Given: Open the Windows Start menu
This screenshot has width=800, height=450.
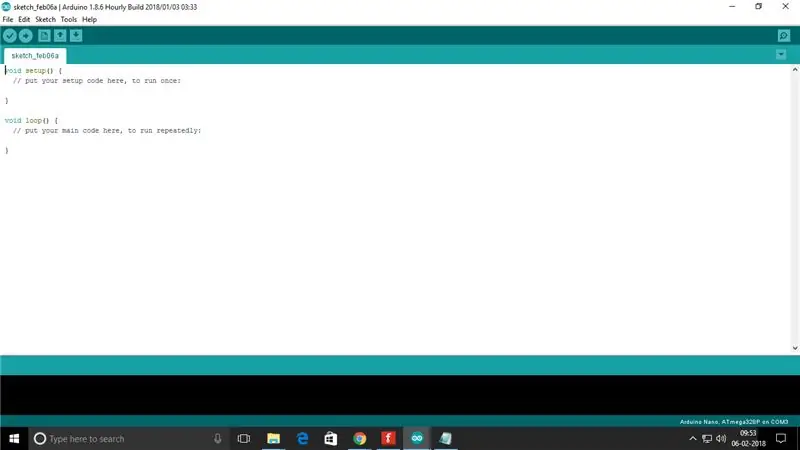Looking at the screenshot, I should pyautogui.click(x=14, y=438).
